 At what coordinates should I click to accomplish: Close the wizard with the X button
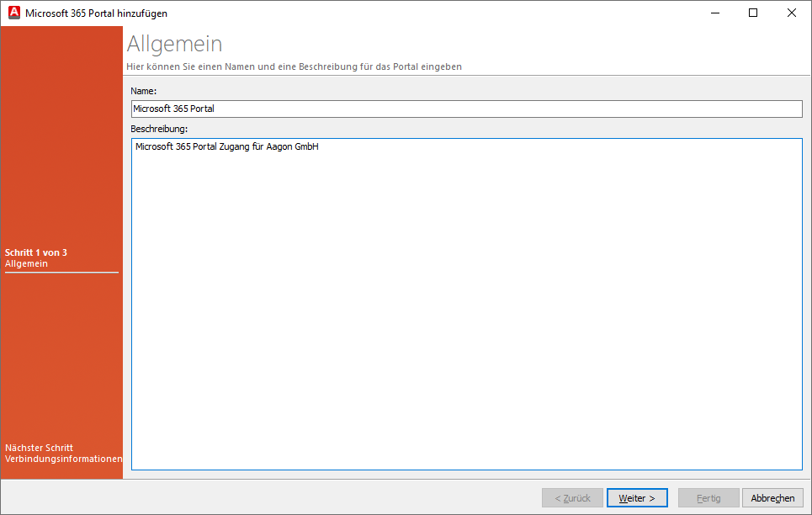792,13
